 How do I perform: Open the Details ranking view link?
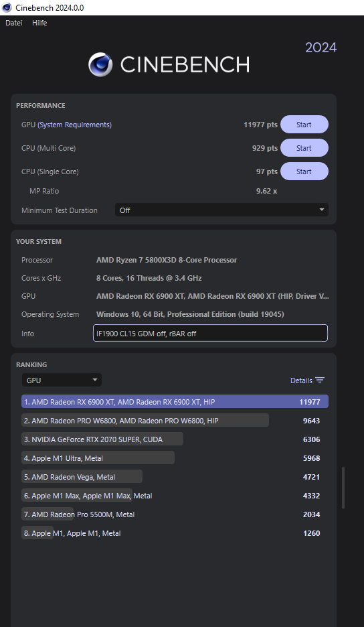point(301,380)
